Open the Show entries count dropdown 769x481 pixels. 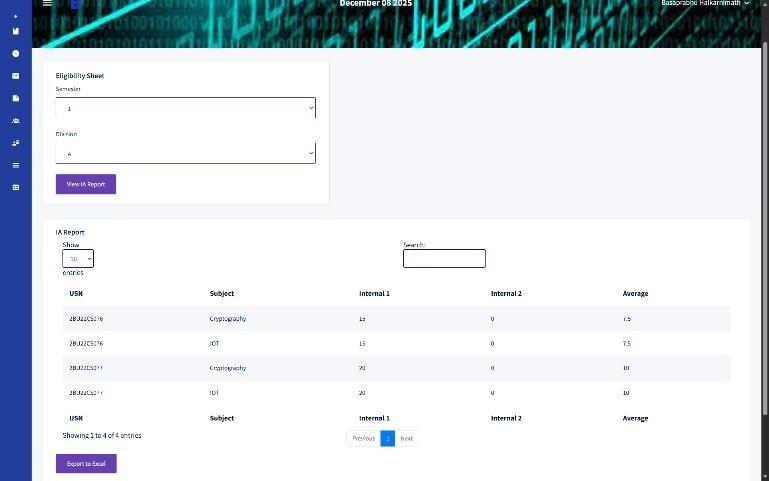[x=78, y=258]
